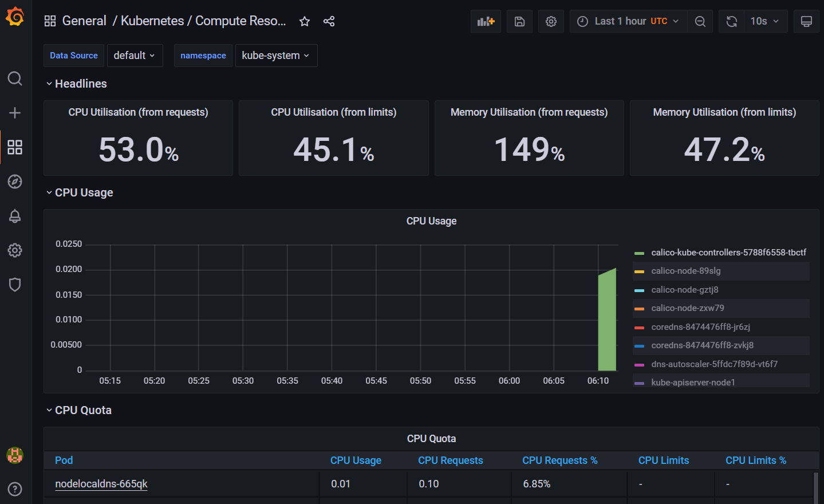The image size is (824, 504).
Task: Add a panel to the dashboard
Action: coord(486,21)
